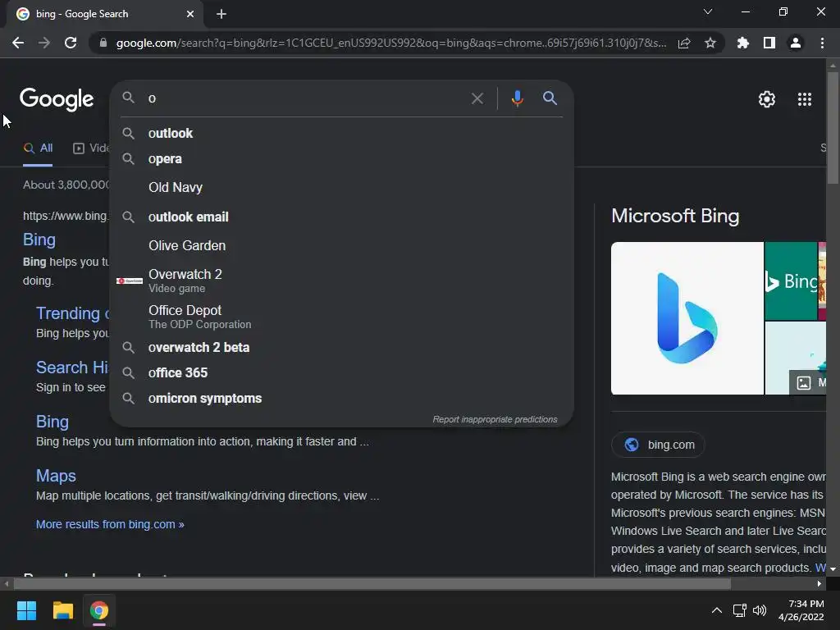The width and height of the screenshot is (840, 630).
Task: Click the Google logo
Action: tap(57, 99)
